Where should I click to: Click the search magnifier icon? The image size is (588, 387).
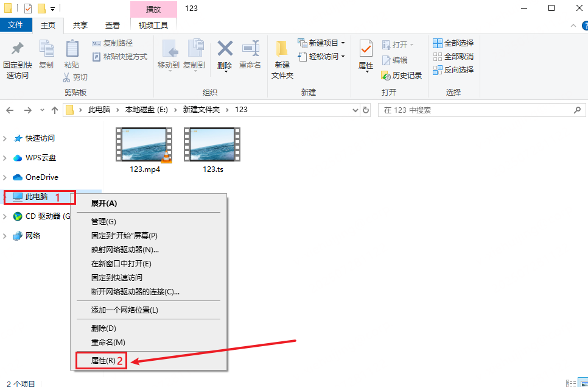coord(578,110)
